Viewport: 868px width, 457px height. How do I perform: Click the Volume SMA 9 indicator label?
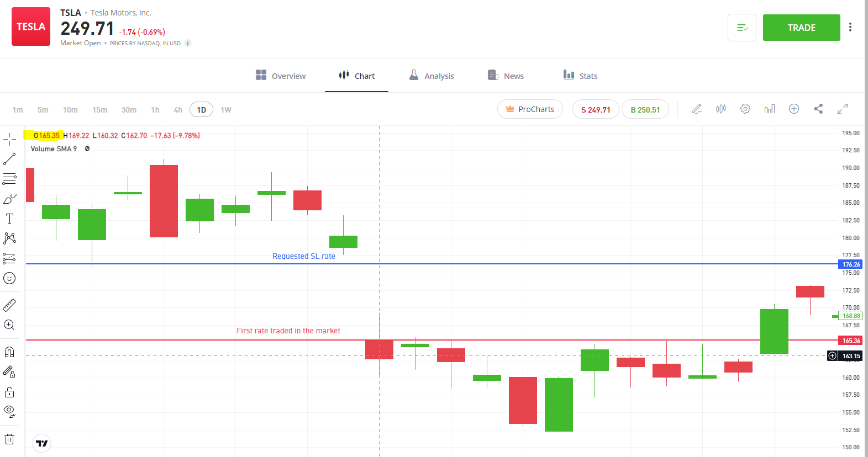(x=54, y=149)
